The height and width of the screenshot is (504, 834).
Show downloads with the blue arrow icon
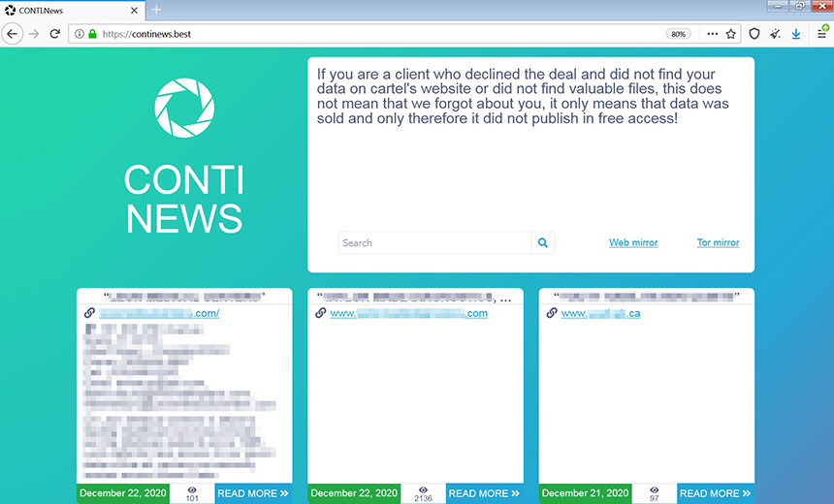[796, 34]
